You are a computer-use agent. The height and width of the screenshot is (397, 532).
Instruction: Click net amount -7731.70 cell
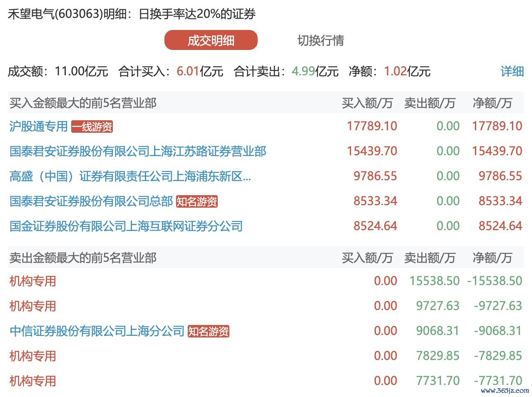(498, 381)
